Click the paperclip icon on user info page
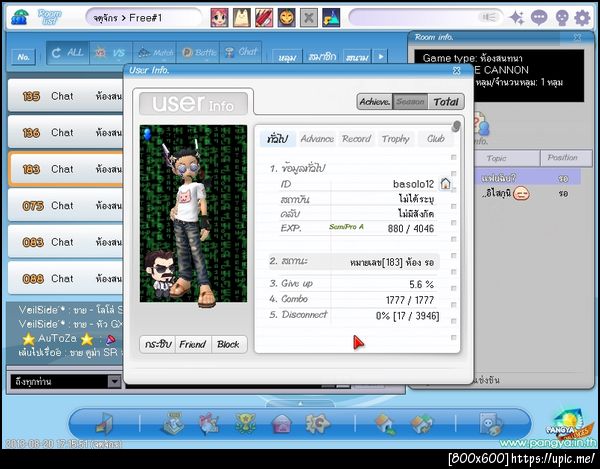This screenshot has width=600, height=469. click(455, 126)
